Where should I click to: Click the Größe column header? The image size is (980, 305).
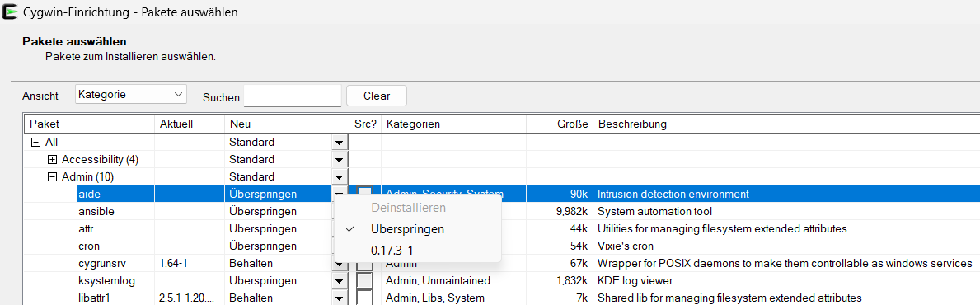pyautogui.click(x=560, y=124)
